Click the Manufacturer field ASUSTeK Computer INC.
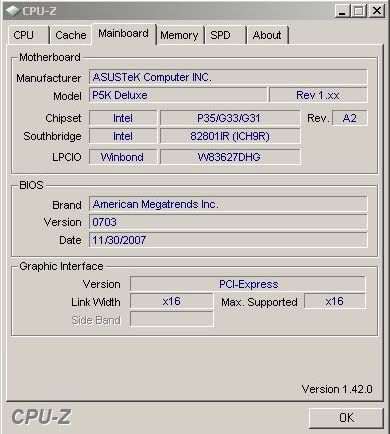390x434 pixels. tap(228, 77)
